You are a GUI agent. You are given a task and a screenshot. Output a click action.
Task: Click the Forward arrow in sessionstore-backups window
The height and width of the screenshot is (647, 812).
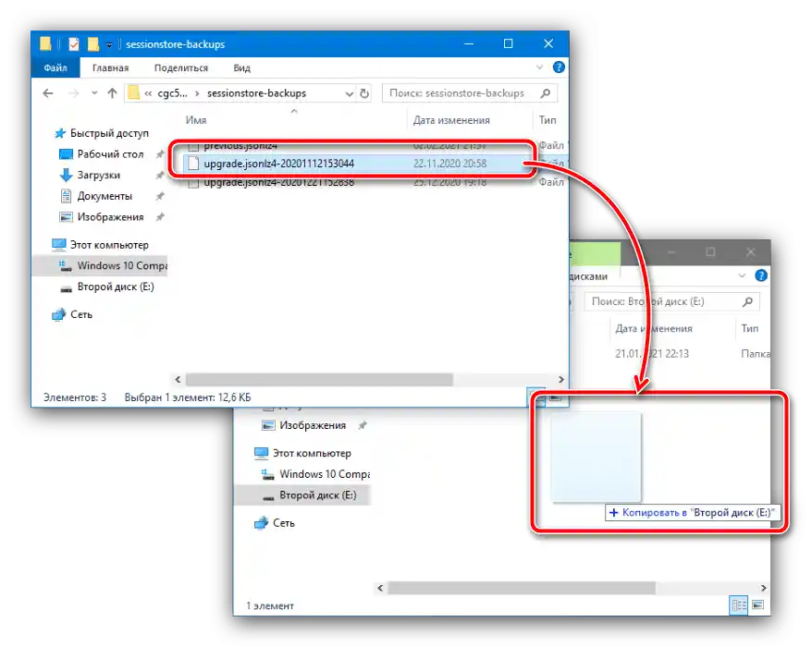(74, 93)
